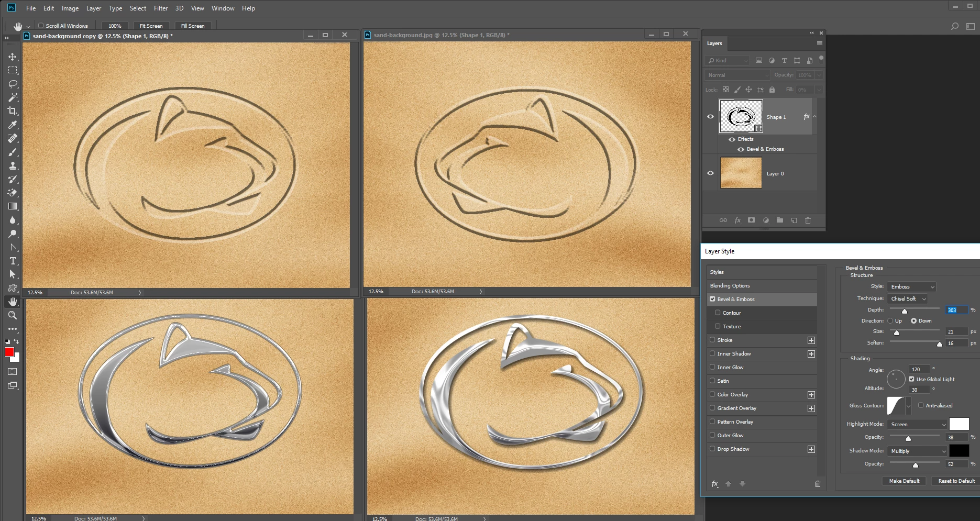Select the Move tool

13,57
